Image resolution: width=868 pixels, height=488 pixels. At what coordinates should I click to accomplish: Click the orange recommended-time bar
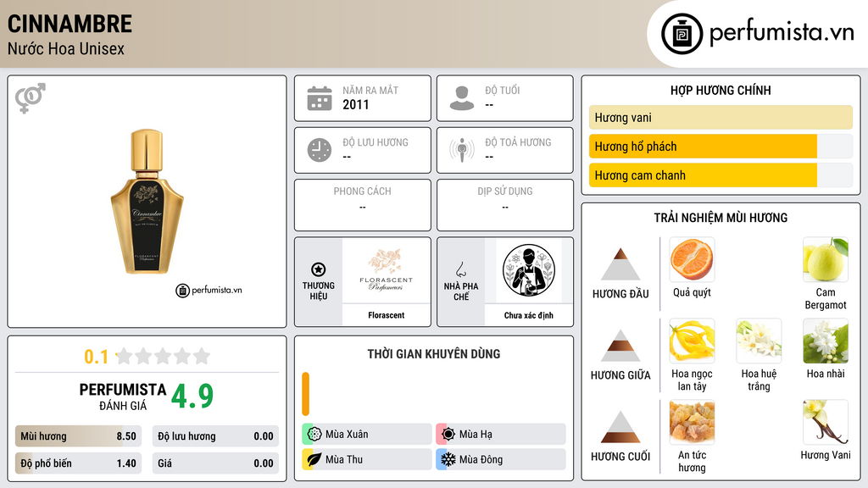point(305,394)
